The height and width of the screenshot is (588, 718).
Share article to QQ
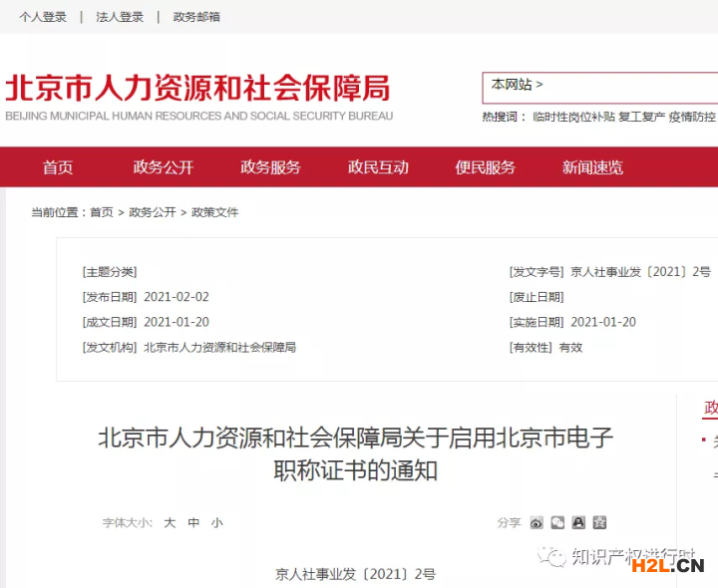(x=578, y=522)
